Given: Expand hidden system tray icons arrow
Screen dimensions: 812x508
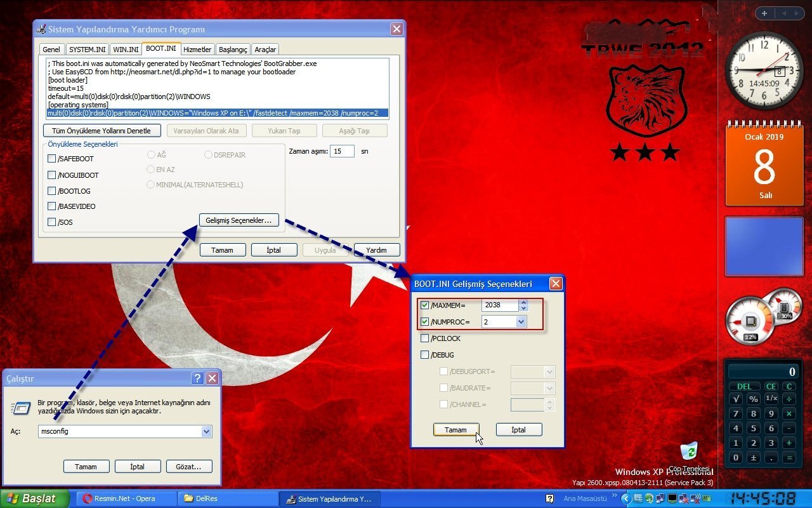Looking at the screenshot, I should click(626, 498).
